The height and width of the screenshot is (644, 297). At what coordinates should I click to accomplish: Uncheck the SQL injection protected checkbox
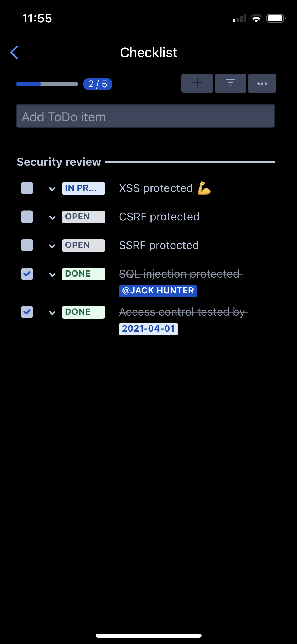click(27, 274)
